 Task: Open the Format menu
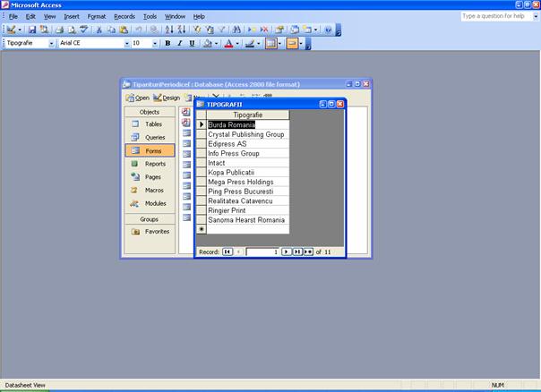click(x=97, y=16)
